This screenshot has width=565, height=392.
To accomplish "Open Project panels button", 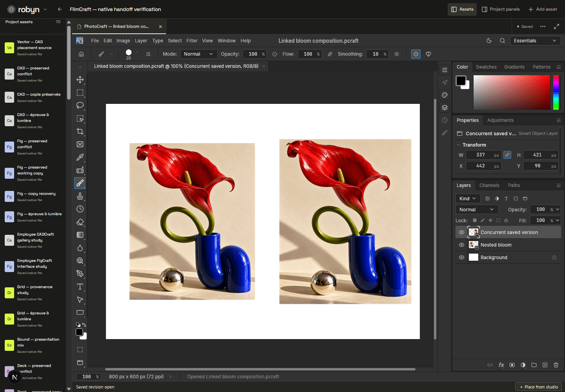I will [501, 9].
